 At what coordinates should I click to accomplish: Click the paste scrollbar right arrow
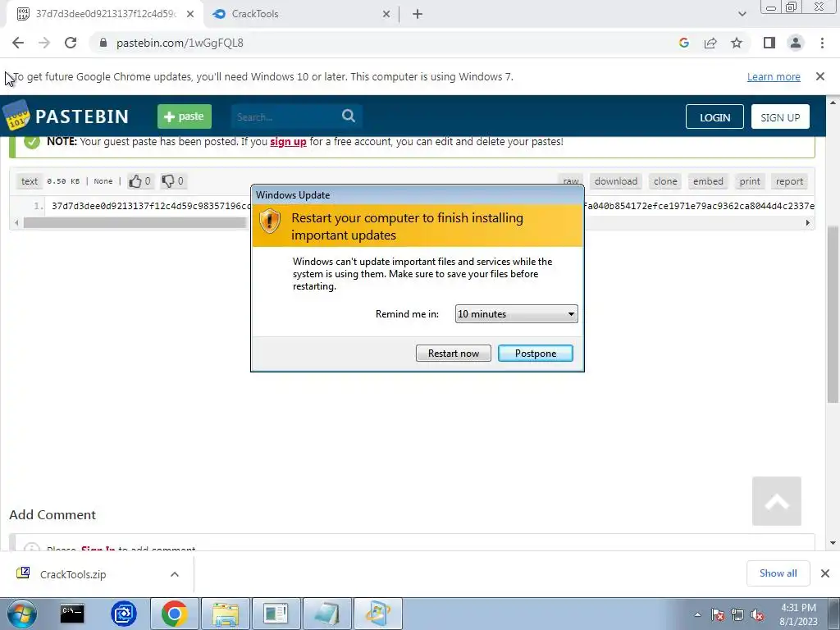(x=808, y=222)
